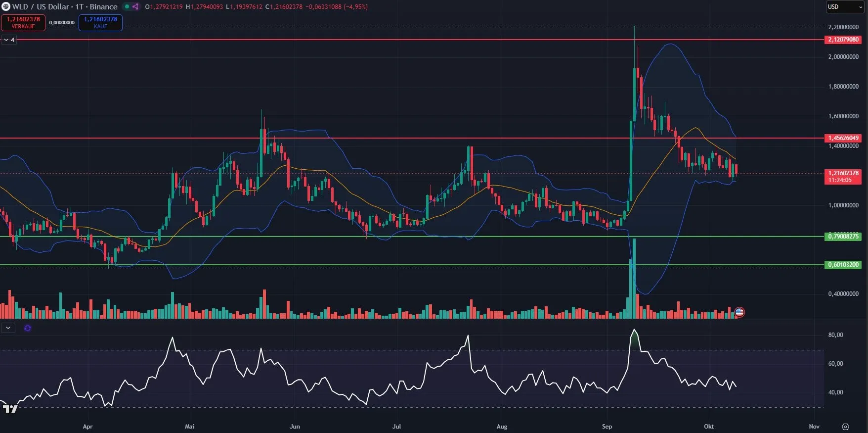Click the Sep date on time axis
The image size is (868, 433).
click(x=607, y=427)
